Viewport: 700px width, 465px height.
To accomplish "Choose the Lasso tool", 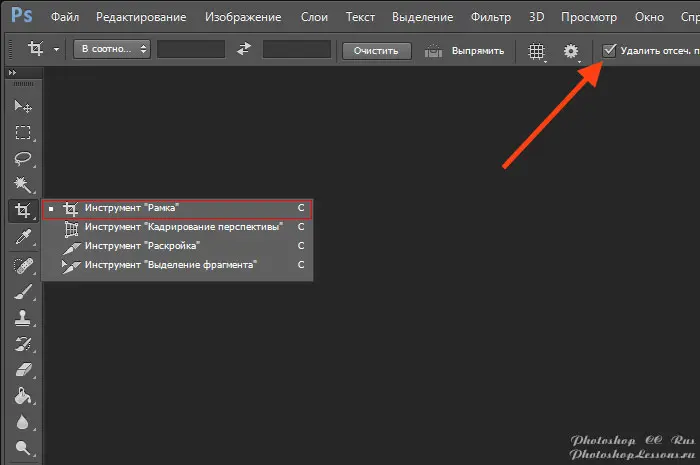I will (x=22, y=159).
